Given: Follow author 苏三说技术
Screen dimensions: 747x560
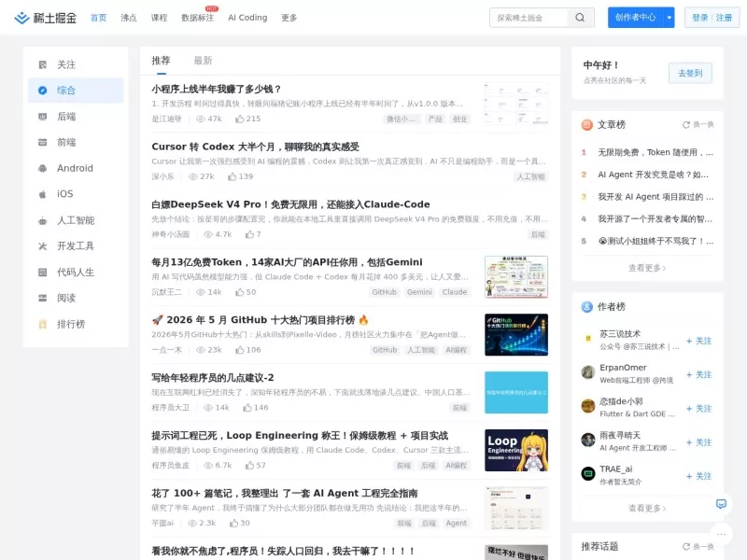Looking at the screenshot, I should [x=698, y=341].
